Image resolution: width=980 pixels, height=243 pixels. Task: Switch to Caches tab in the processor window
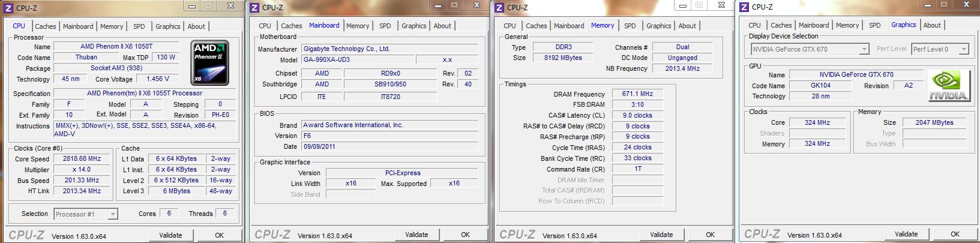(46, 26)
